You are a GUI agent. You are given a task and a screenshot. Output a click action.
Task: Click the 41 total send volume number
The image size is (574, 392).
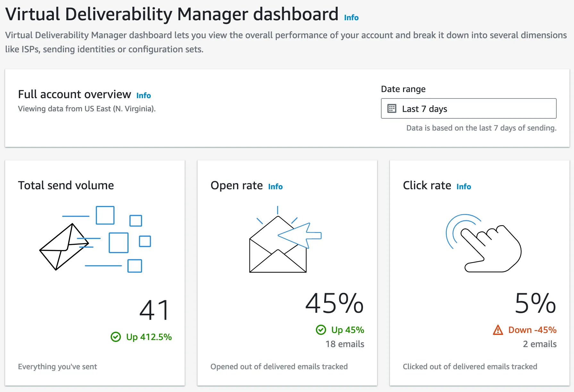tap(155, 310)
